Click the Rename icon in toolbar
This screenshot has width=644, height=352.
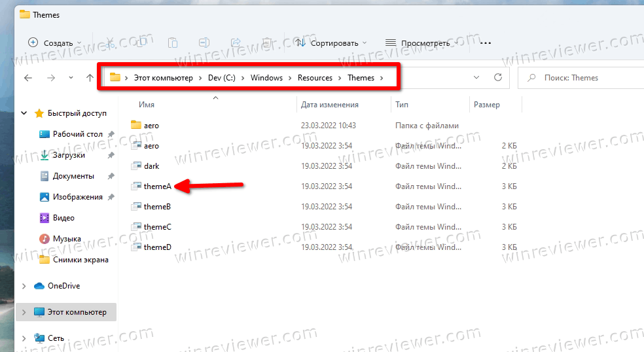[x=204, y=43]
